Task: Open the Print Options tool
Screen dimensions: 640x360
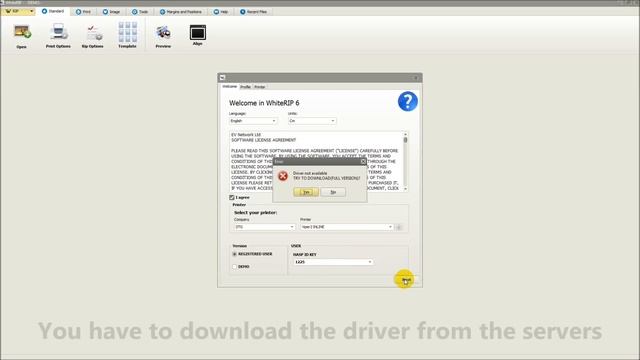Action: pyautogui.click(x=58, y=36)
